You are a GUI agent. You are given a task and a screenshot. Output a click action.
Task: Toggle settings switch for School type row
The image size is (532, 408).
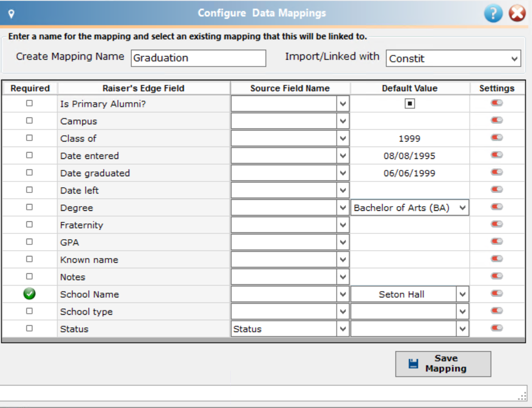point(497,310)
